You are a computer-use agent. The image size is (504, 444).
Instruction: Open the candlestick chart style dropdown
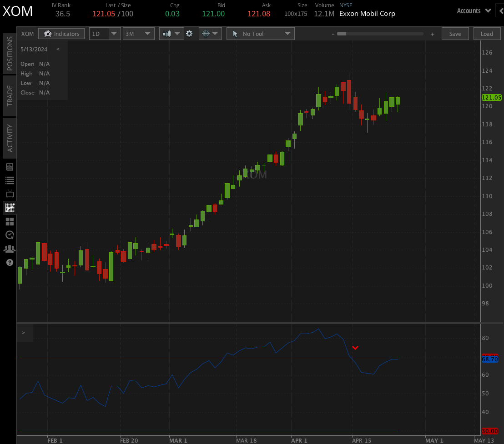pos(171,34)
